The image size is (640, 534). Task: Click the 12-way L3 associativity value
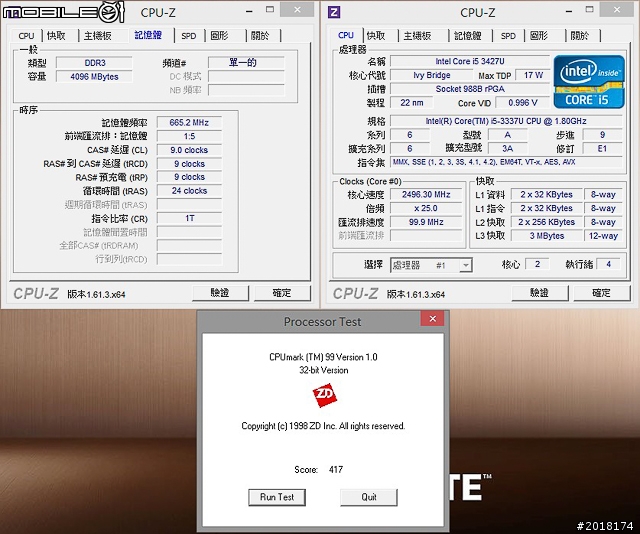(x=603, y=236)
